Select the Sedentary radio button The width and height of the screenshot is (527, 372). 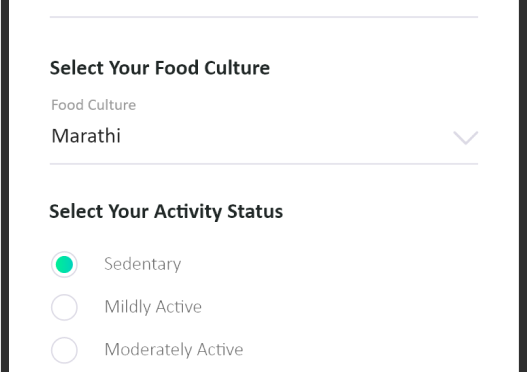point(64,264)
